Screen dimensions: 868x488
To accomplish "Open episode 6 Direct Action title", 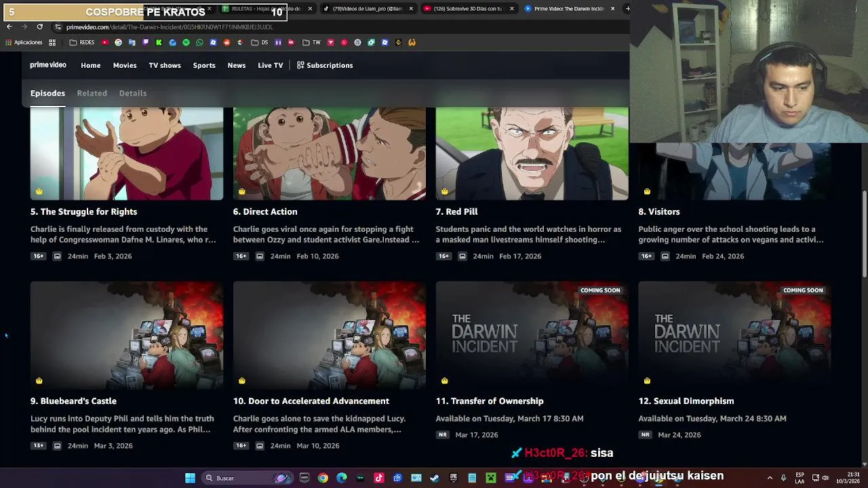I will pyautogui.click(x=265, y=211).
